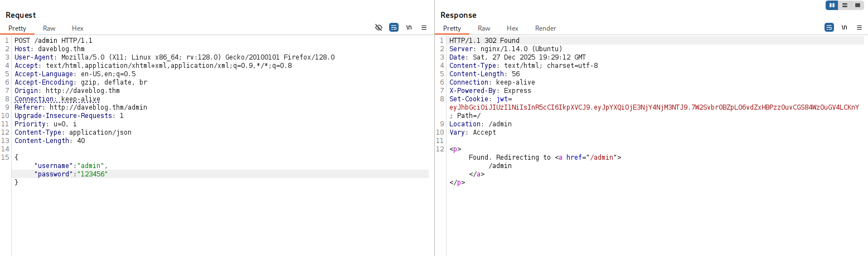Click the password value "123456" in request body
Image resolution: width=868 pixels, height=256 pixels.
coord(92,174)
